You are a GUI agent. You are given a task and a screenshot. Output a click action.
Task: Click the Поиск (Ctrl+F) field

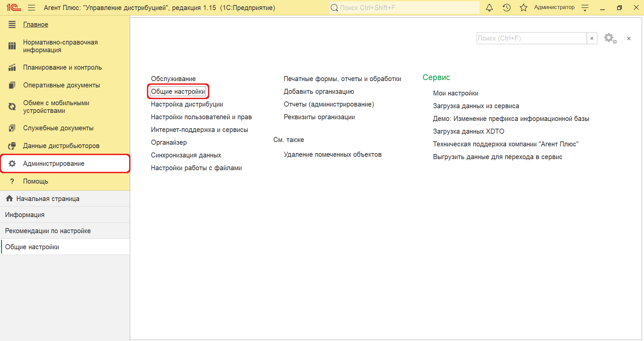[532, 38]
